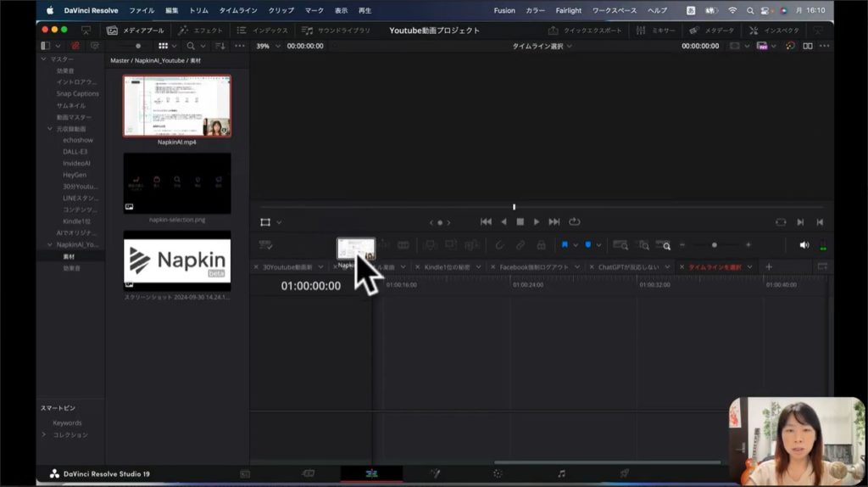Viewport: 868px width, 487px height.
Task: Switch to the Fusion page icon
Action: point(436,473)
